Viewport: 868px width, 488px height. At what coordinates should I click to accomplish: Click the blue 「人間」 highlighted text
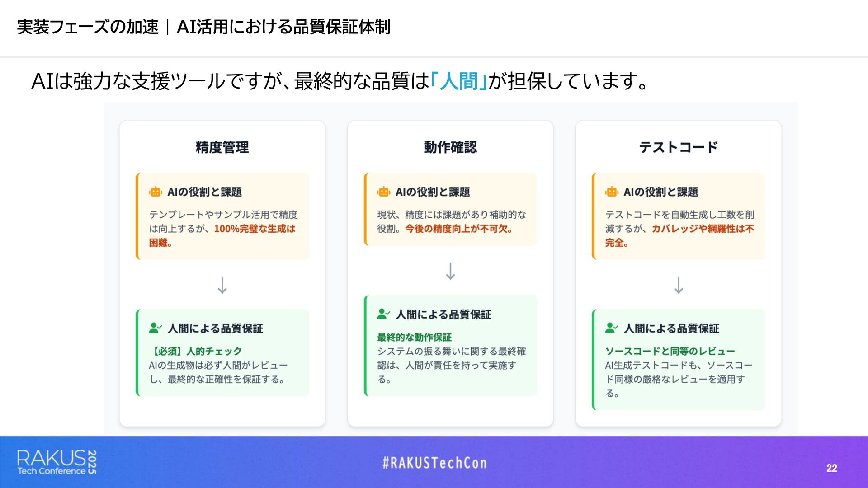pos(458,81)
